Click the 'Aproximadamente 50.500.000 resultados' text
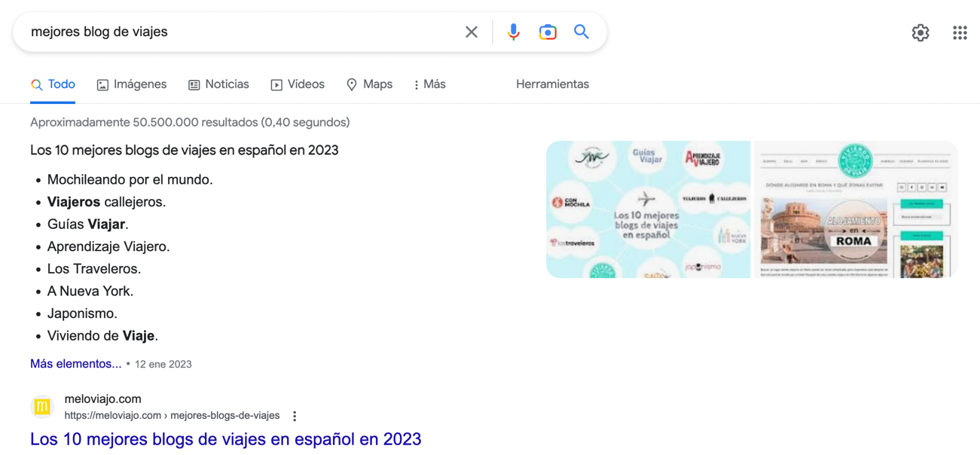The image size is (980, 455). click(190, 122)
